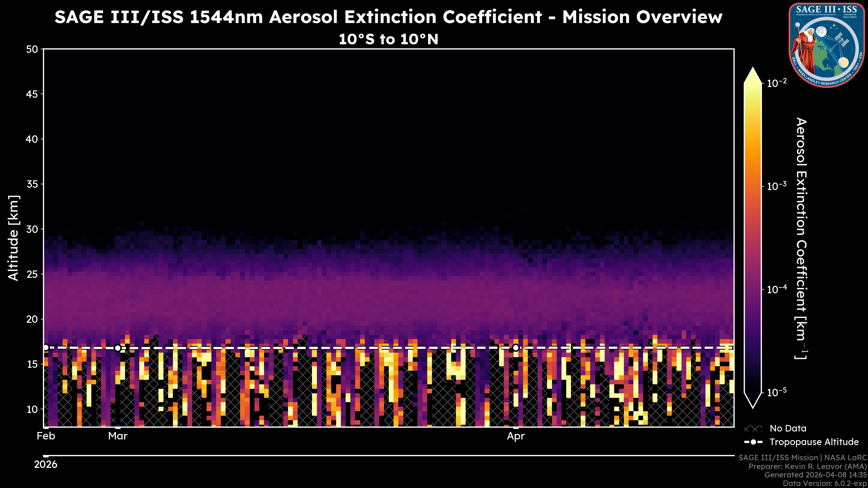Click the 10⁻⁴ colorbar tick label

777,289
